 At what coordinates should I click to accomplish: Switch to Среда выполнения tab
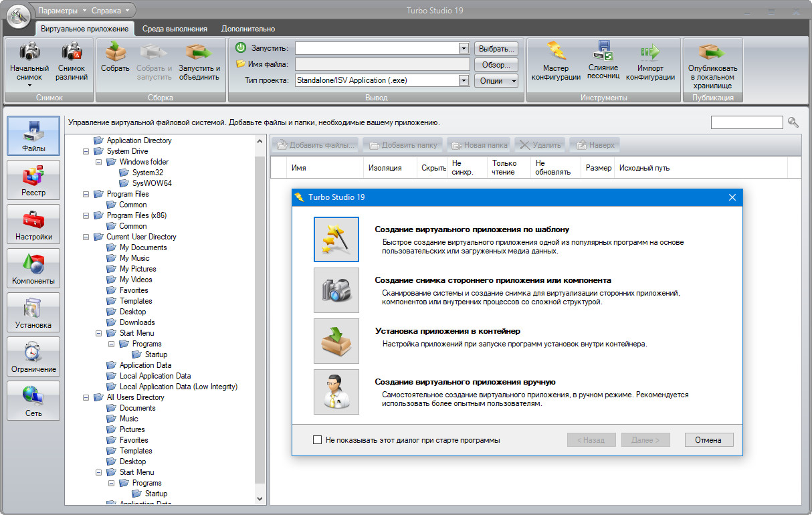pyautogui.click(x=175, y=29)
